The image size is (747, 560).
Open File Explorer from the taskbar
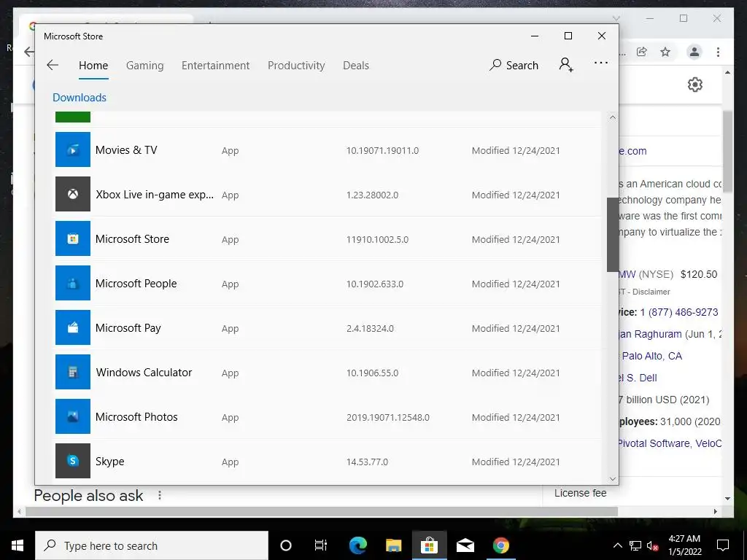tap(393, 545)
